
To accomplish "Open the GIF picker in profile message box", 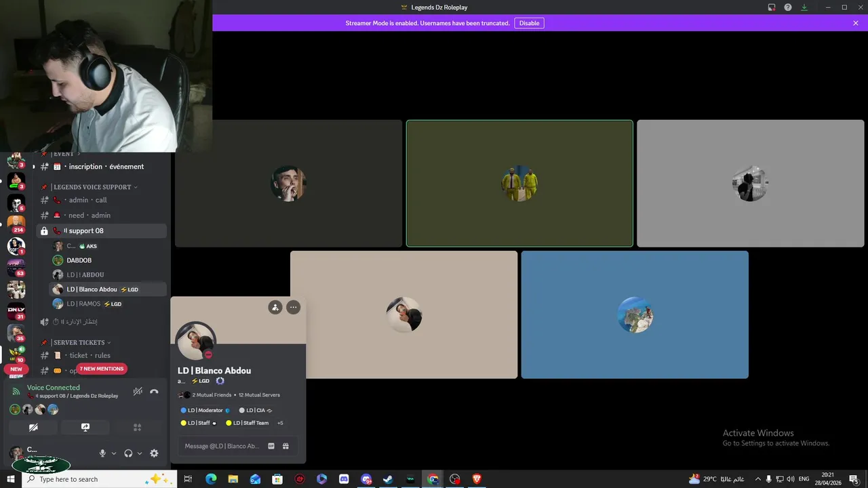I will click(271, 446).
